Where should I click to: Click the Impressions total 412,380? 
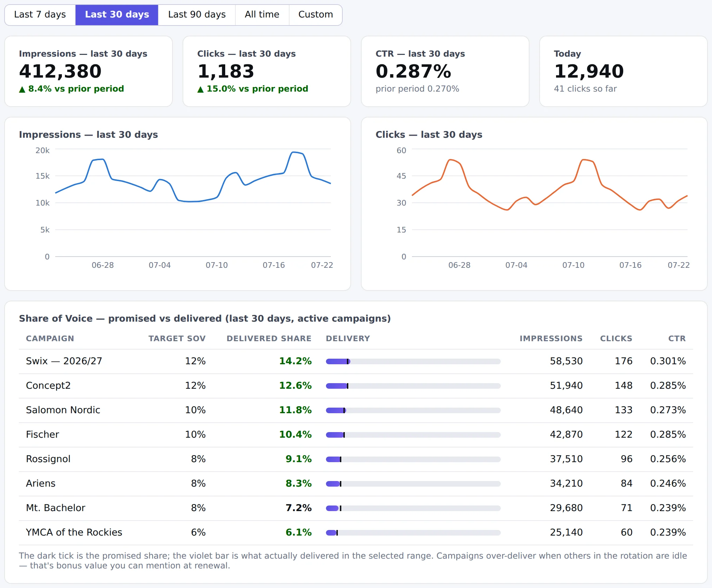click(60, 71)
